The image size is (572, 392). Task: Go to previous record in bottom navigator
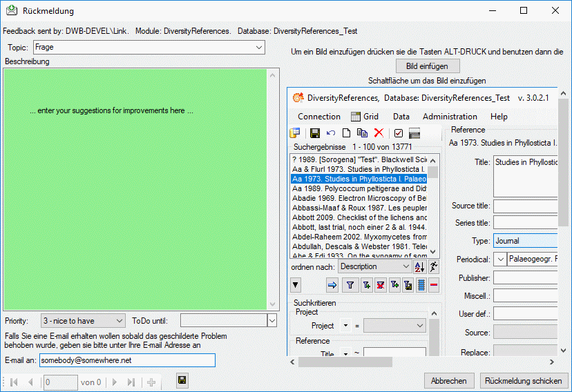click(x=30, y=382)
